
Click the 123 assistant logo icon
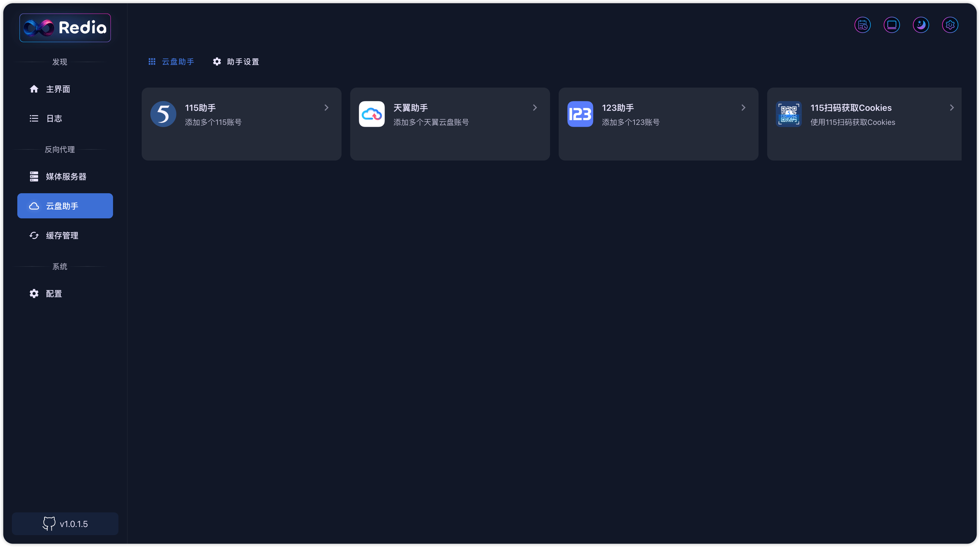click(580, 114)
